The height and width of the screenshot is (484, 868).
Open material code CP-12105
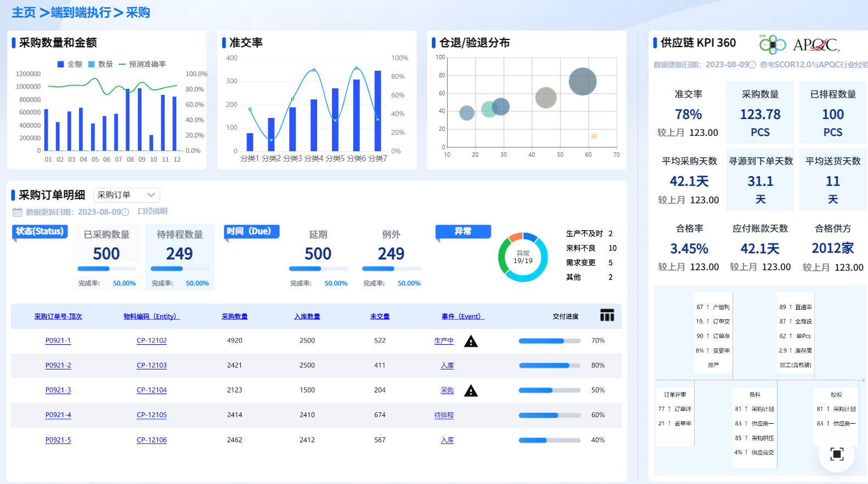click(151, 415)
